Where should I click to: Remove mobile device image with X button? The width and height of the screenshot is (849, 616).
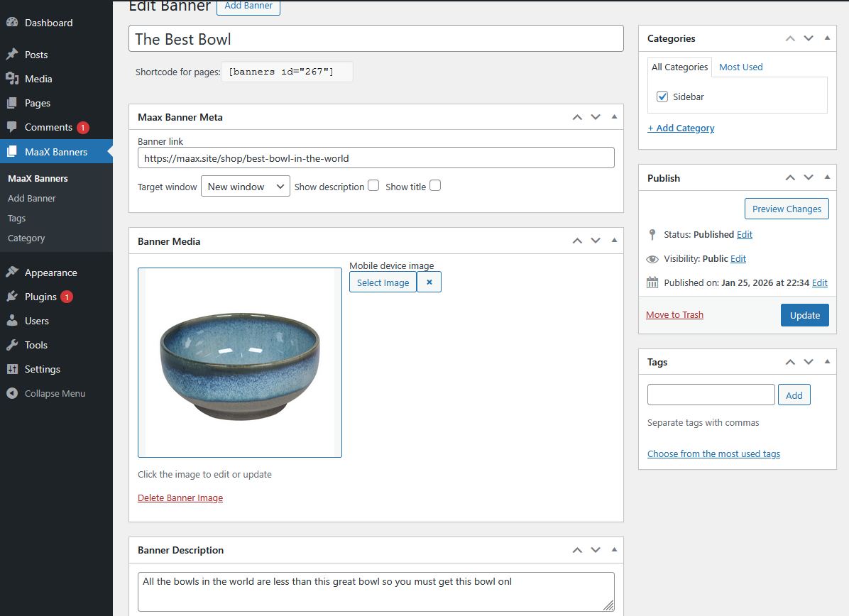429,282
